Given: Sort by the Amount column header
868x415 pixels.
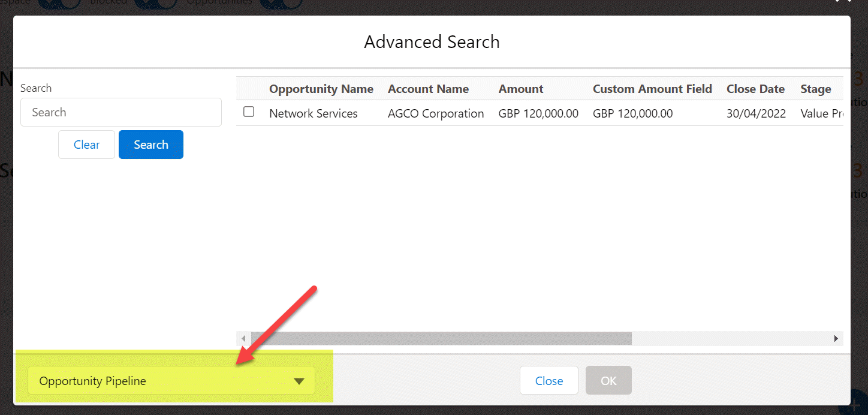Looking at the screenshot, I should tap(520, 89).
